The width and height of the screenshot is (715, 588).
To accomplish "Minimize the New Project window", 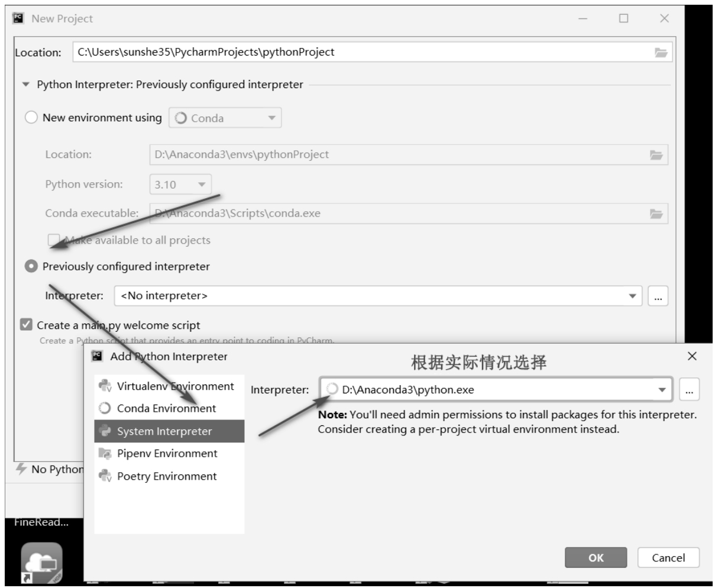I will coord(583,18).
